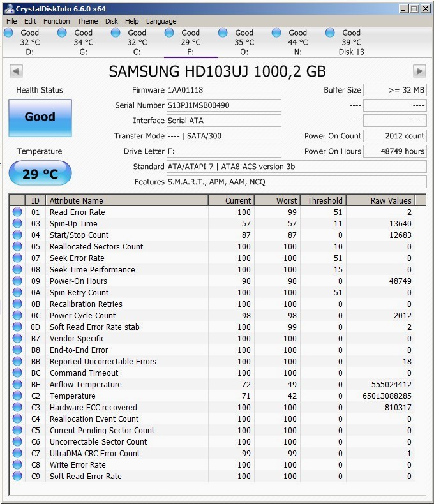The width and height of the screenshot is (434, 504).
Task: Select the Vendor Specific row
Action: (213, 339)
